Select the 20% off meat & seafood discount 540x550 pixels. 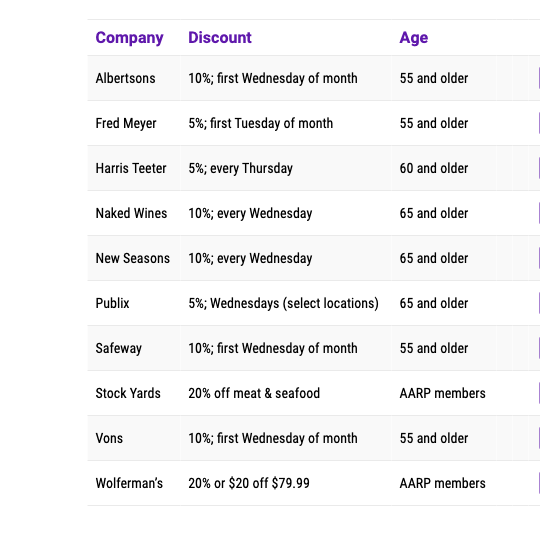[x=254, y=393]
